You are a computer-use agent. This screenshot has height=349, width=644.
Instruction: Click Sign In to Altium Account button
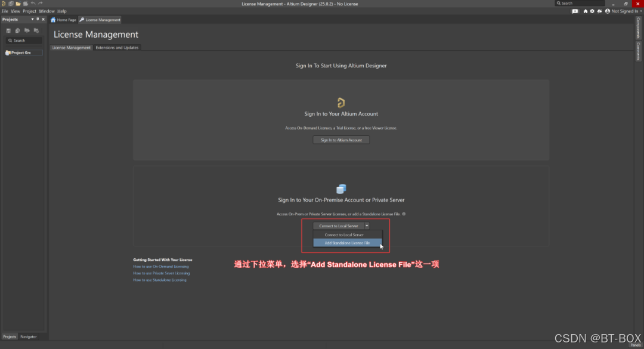point(341,140)
